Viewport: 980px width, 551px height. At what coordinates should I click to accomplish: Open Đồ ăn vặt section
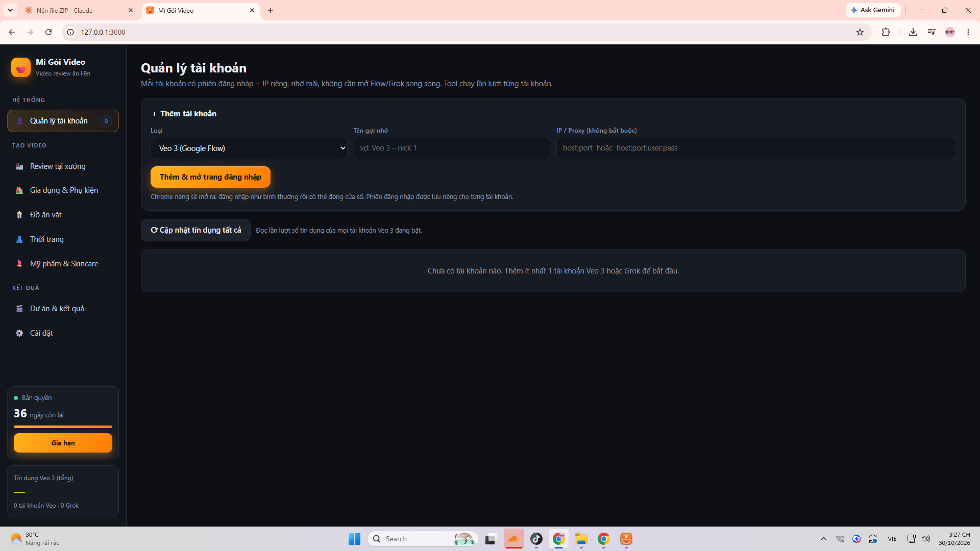(x=63, y=215)
